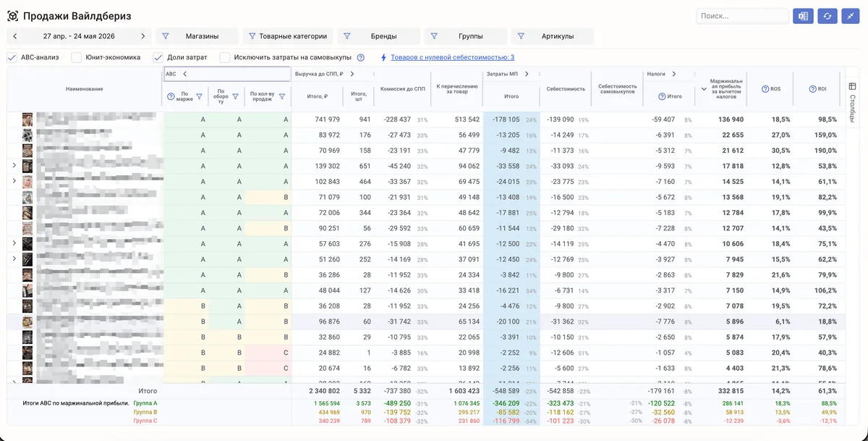Open link Товаров с нулевой себестоимостью: 3
The width and height of the screenshot is (868, 441).
click(x=453, y=57)
